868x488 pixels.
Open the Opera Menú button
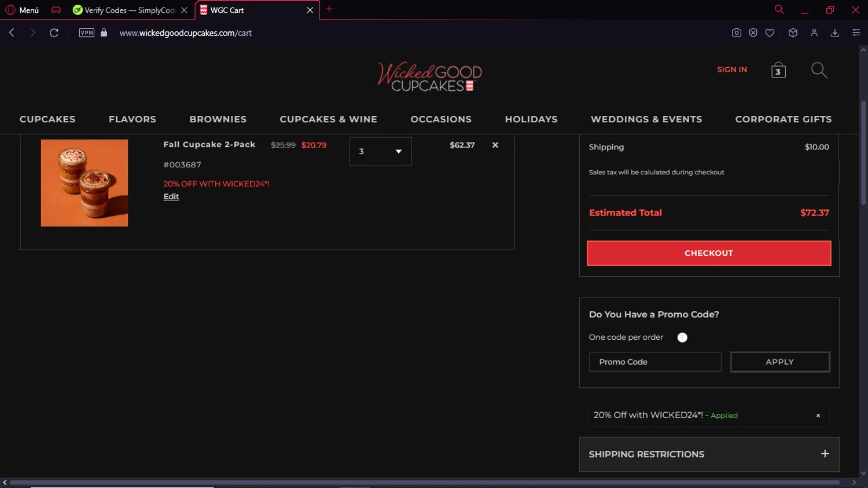(22, 10)
